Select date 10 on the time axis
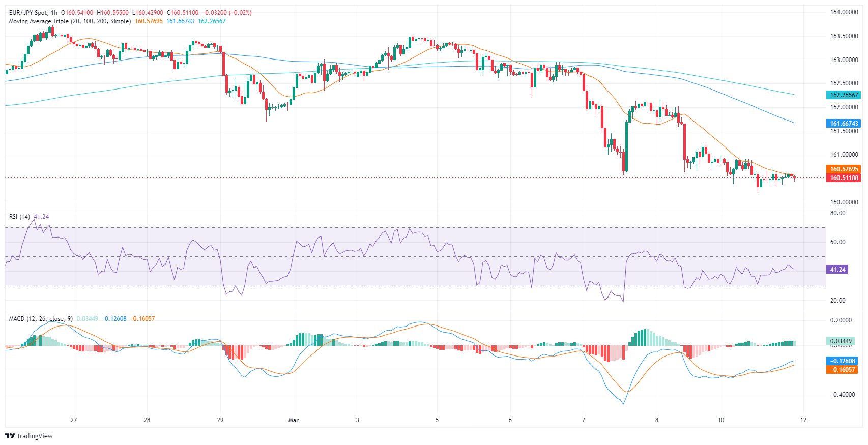The width and height of the screenshot is (868, 445). pos(721,420)
